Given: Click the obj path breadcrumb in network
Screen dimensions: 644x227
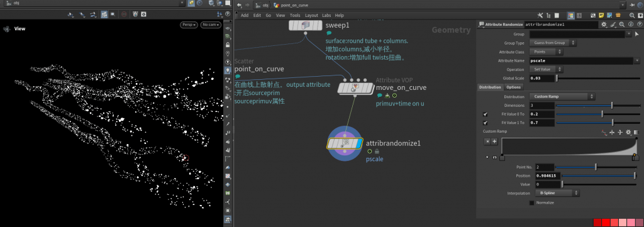Looking at the screenshot, I should [262, 5].
